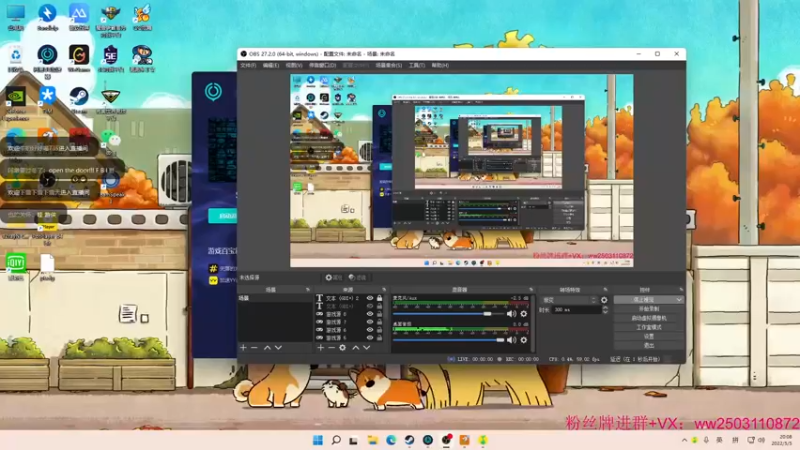This screenshot has height=450, width=800.
Task: Open NVIDIA GeForce Experience desktop icon
Action: click(16, 103)
